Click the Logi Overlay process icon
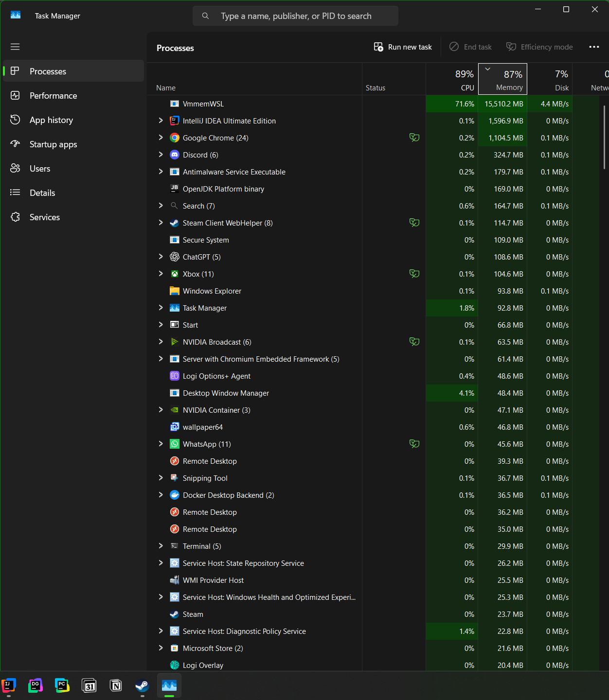609x700 pixels. tap(175, 665)
